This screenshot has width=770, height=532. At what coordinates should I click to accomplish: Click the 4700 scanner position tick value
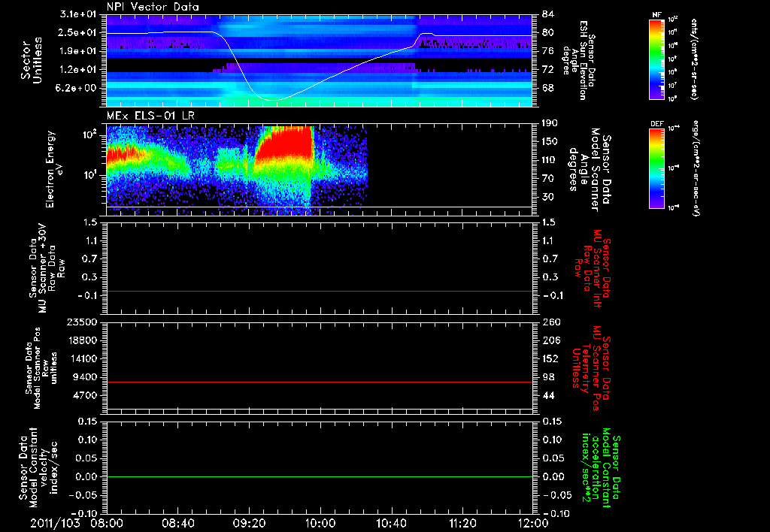point(85,395)
